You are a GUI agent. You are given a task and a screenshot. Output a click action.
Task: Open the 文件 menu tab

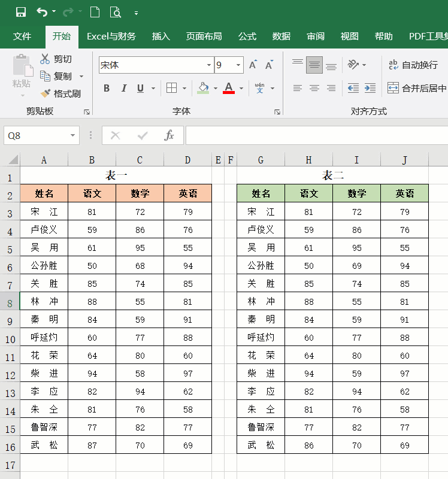(x=22, y=37)
